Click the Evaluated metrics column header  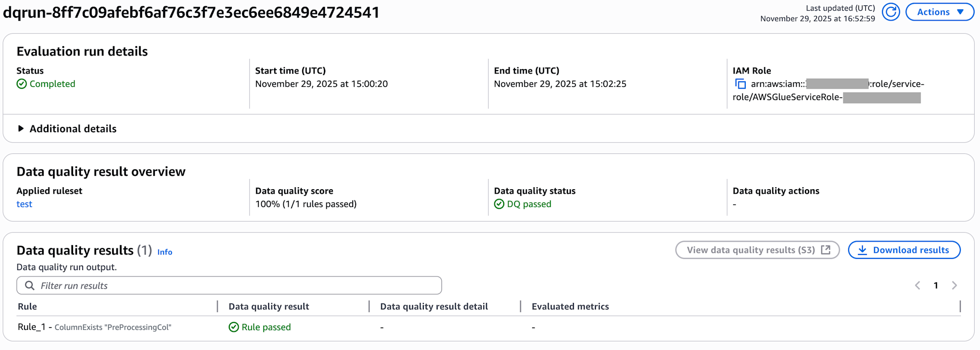click(x=570, y=306)
